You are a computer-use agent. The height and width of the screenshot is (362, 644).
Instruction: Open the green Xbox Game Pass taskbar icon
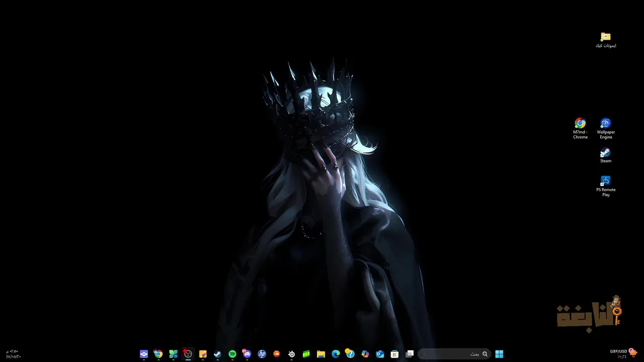[x=306, y=354]
